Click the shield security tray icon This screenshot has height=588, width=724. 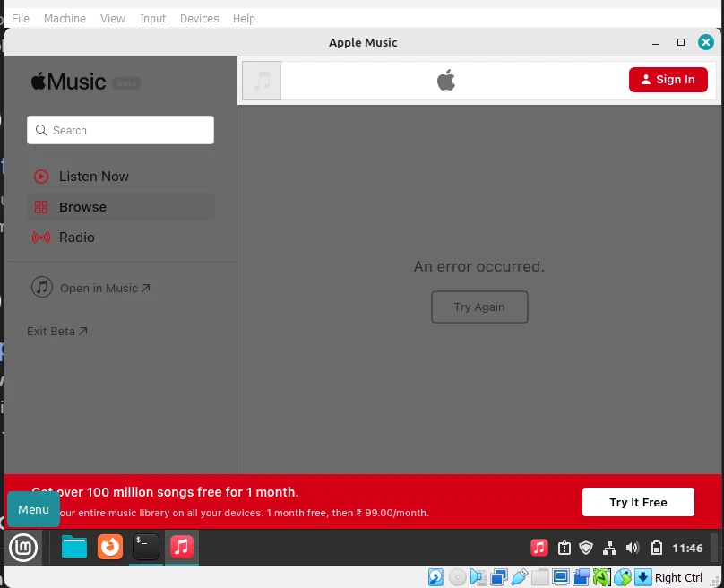[586, 548]
